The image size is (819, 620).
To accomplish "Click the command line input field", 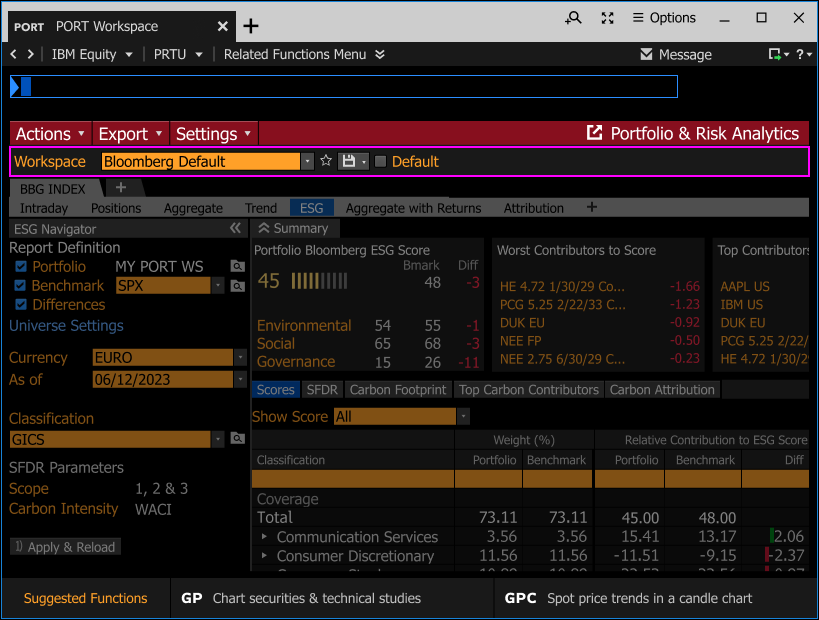I will click(x=344, y=86).
